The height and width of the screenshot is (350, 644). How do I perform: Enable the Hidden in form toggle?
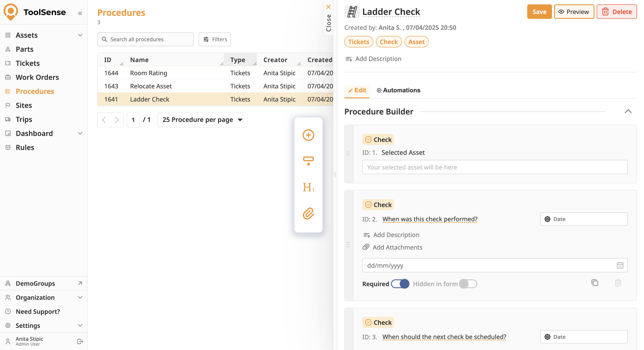(468, 284)
